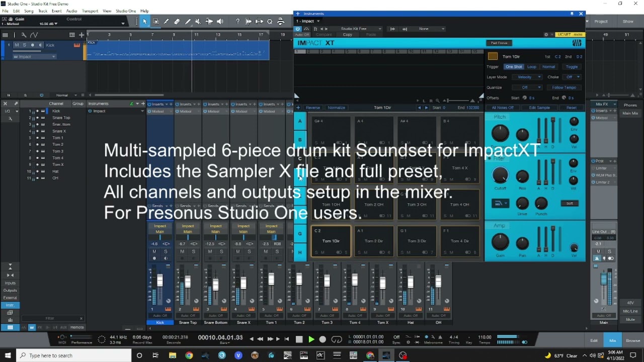
Task: Open the Studio One menu
Action: point(126,11)
